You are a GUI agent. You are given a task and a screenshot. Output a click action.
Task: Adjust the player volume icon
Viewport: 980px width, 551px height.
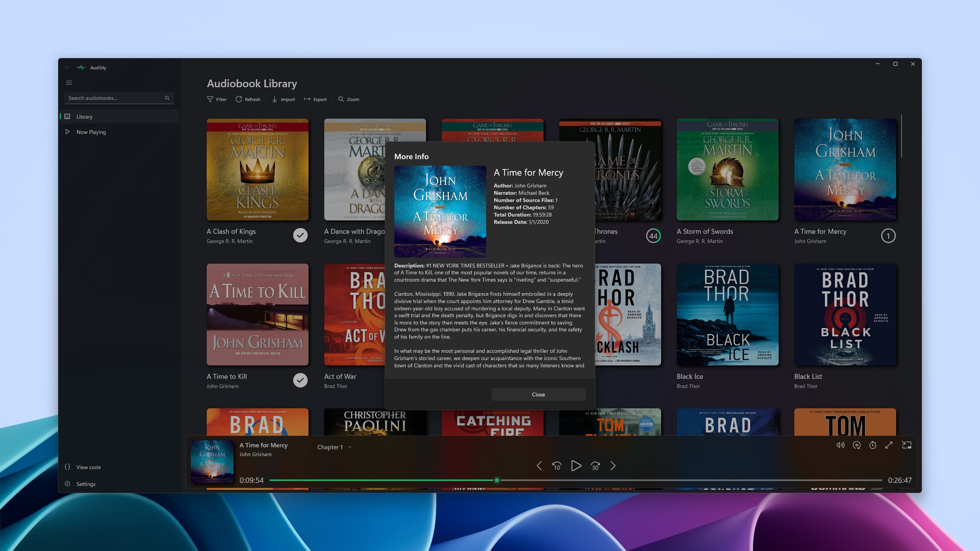(841, 445)
